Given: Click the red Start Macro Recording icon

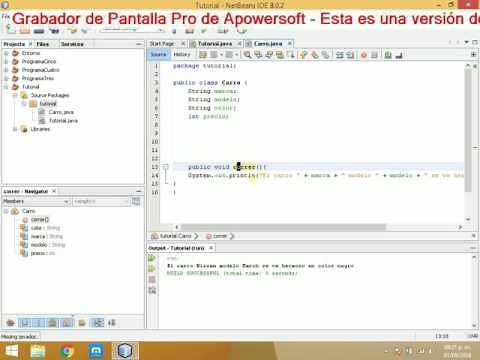Looking at the screenshot, I should pos(364,55).
